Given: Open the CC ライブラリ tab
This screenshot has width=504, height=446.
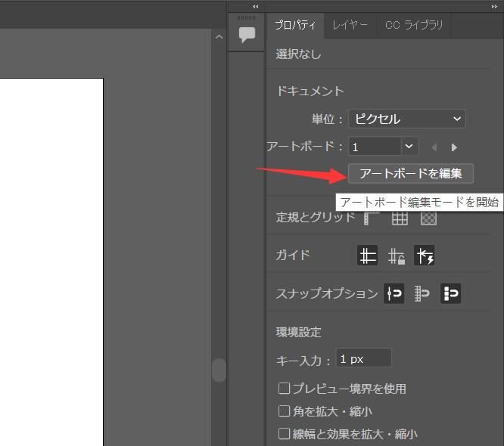Looking at the screenshot, I should click(x=413, y=25).
